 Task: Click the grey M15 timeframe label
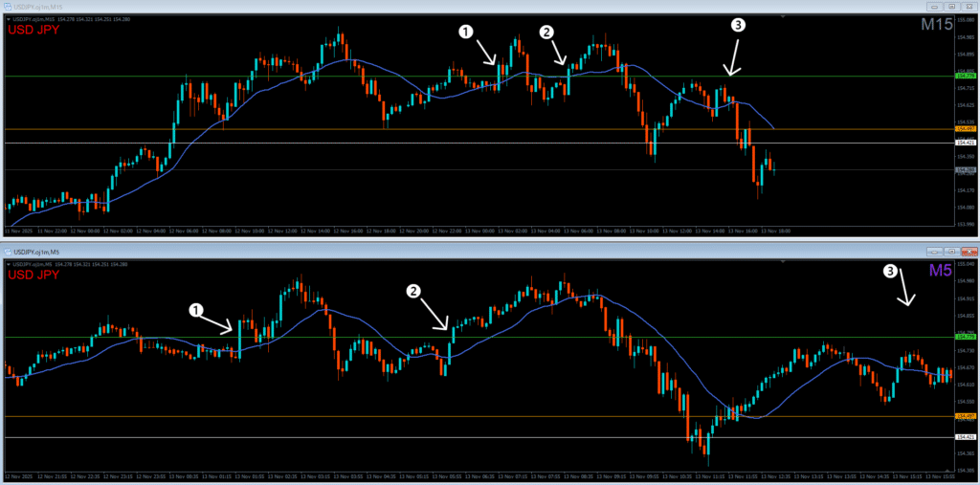click(x=936, y=24)
